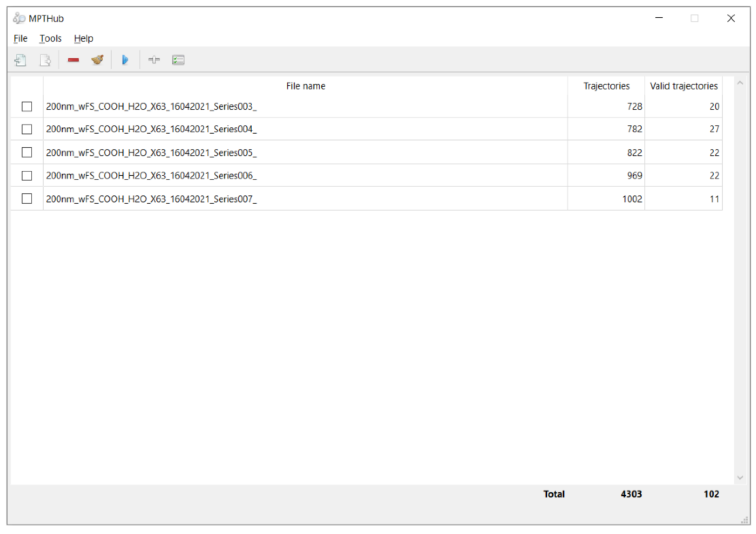Click the Valid trajectories column header
The width and height of the screenshot is (756, 534).
683,86
